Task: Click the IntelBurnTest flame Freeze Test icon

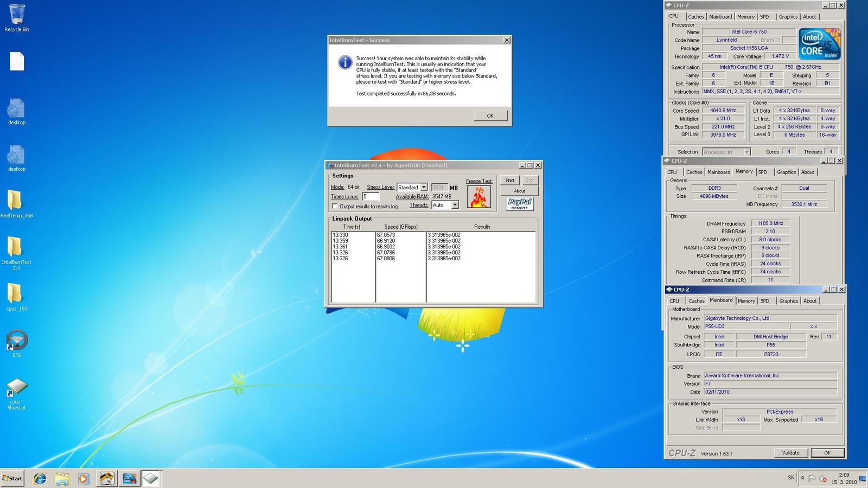Action: pyautogui.click(x=478, y=197)
